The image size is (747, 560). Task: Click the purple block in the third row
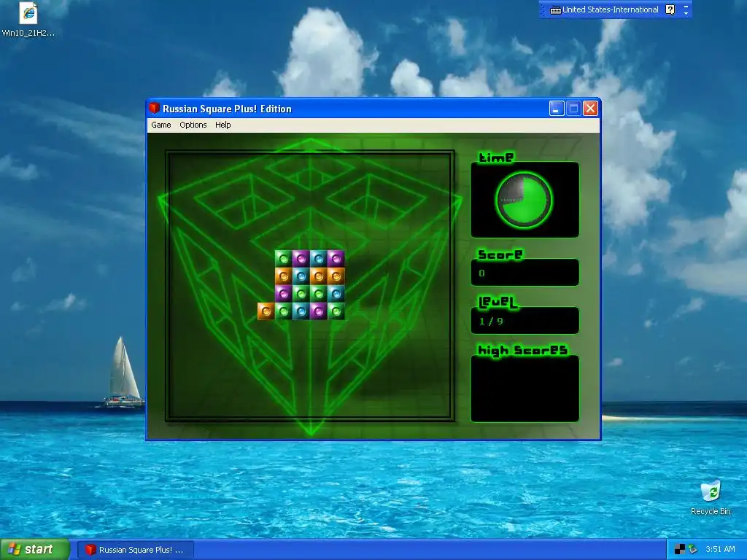pyautogui.click(x=284, y=293)
